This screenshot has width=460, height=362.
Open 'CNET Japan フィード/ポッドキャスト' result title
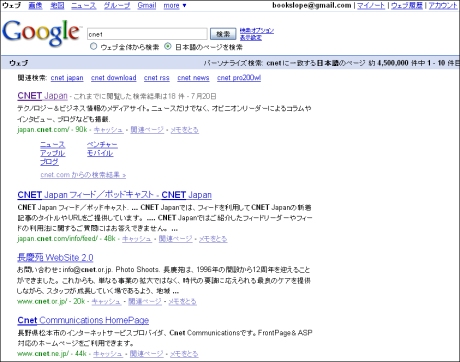click(x=115, y=195)
